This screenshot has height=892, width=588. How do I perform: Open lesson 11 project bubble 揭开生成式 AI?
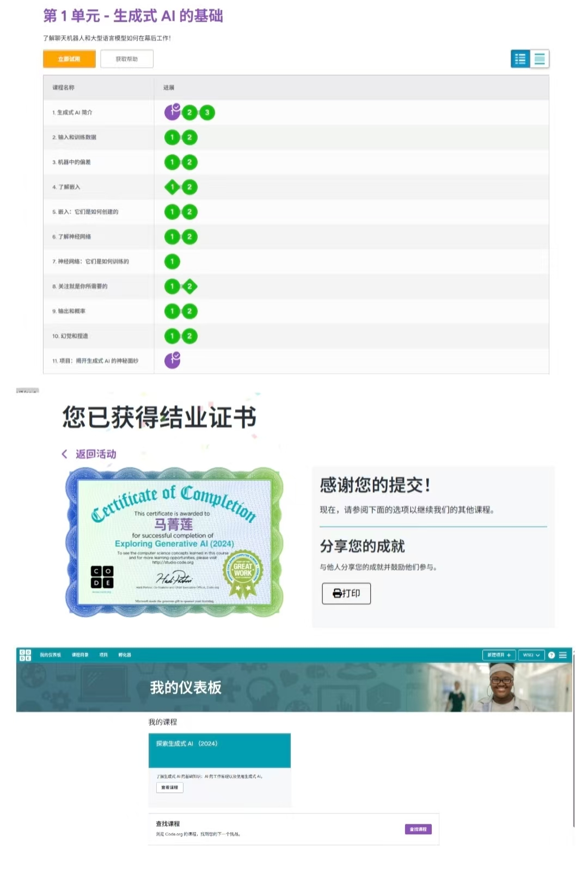173,360
